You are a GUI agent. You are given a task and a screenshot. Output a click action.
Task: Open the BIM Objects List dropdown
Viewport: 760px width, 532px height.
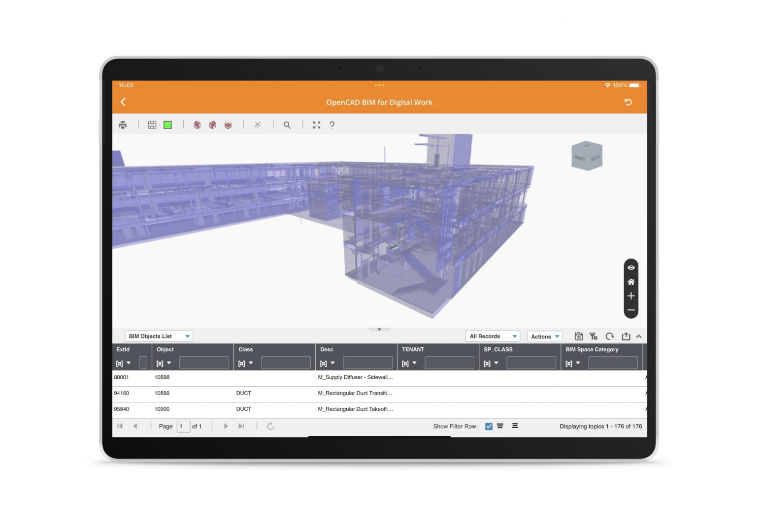(159, 336)
